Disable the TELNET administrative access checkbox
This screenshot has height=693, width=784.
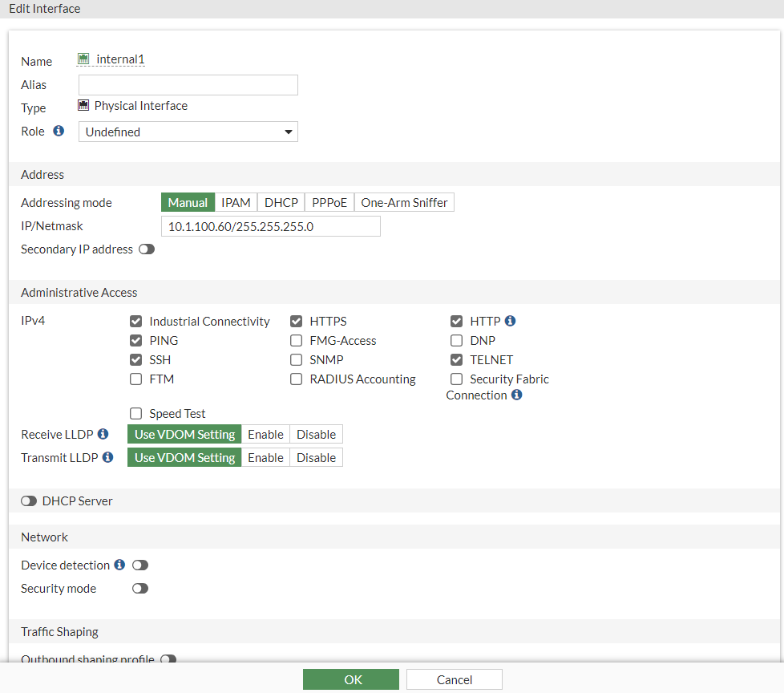(456, 359)
